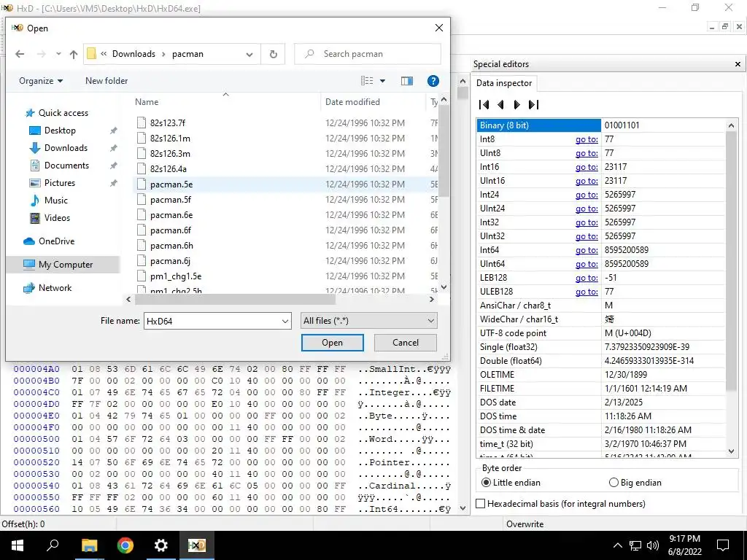Change view layout icon
747x560 pixels.
coord(367,81)
